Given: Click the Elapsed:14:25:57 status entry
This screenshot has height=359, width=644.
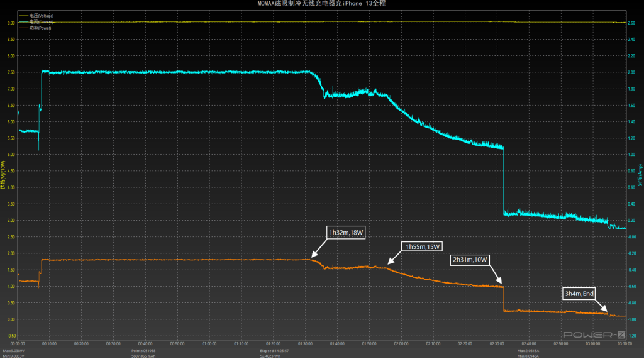Looking at the screenshot, I should [274, 351].
